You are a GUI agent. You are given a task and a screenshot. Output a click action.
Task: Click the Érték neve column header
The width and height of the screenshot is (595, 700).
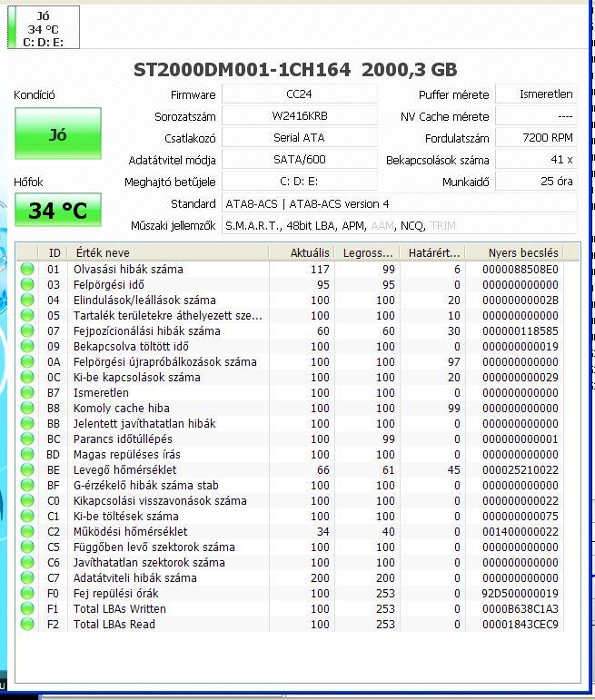point(168,252)
